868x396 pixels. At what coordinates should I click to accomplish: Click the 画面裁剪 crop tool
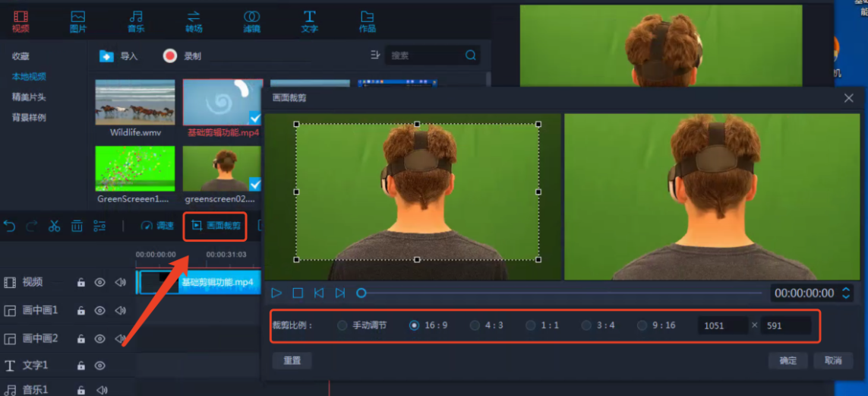(x=216, y=226)
